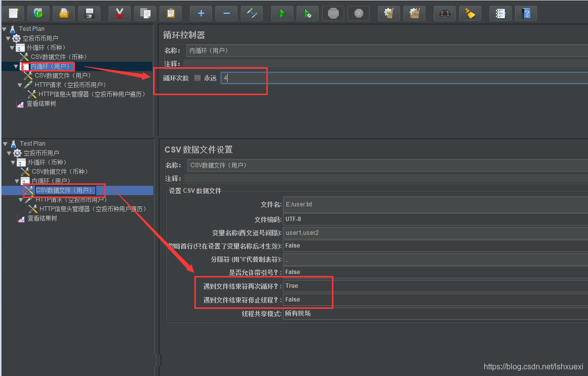
Task: Click the New test plan toolbar icon
Action: point(13,13)
